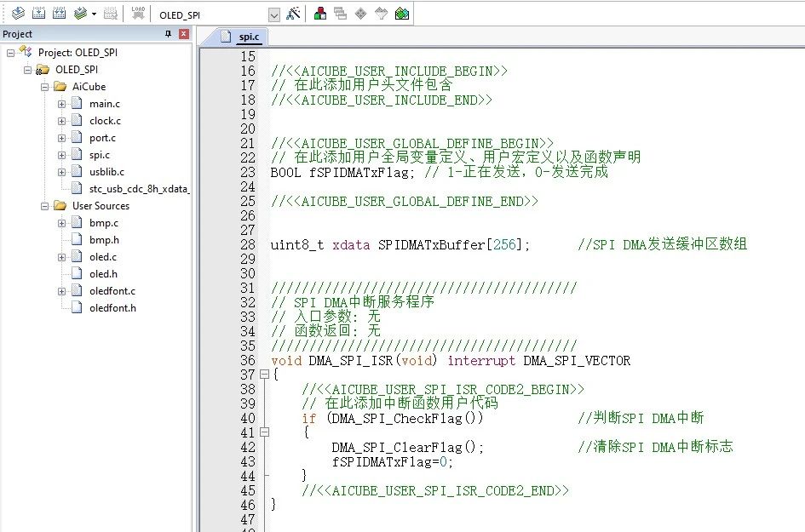Click DMA_SPI_ClearFlag(); on line 42
Image resolution: width=805 pixels, height=532 pixels.
pyautogui.click(x=408, y=448)
